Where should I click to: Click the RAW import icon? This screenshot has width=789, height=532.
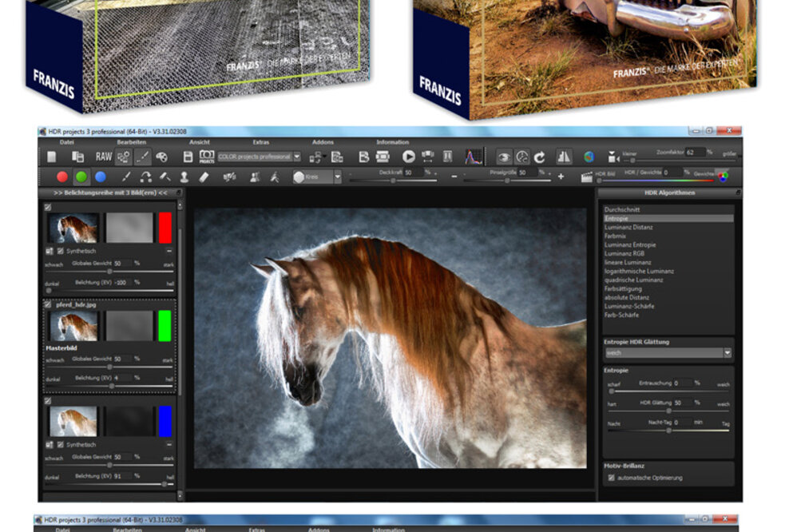(x=104, y=157)
